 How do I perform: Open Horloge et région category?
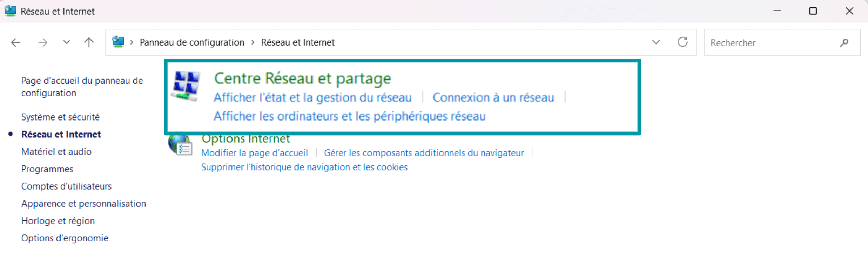click(x=58, y=221)
